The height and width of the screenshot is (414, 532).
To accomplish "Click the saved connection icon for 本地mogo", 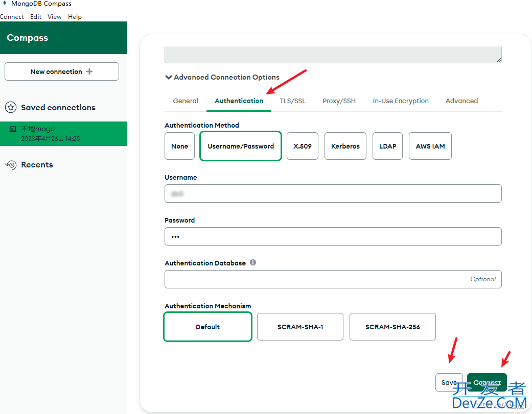I will tap(13, 129).
